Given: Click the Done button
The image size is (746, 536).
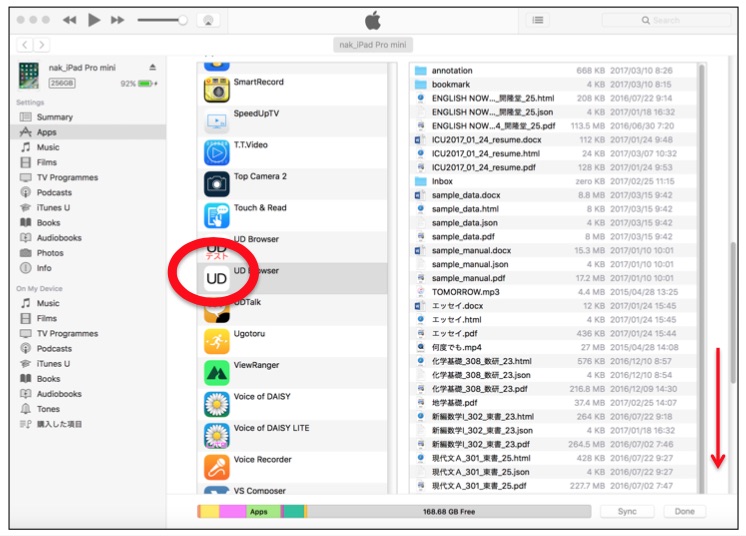Looking at the screenshot, I should (684, 511).
